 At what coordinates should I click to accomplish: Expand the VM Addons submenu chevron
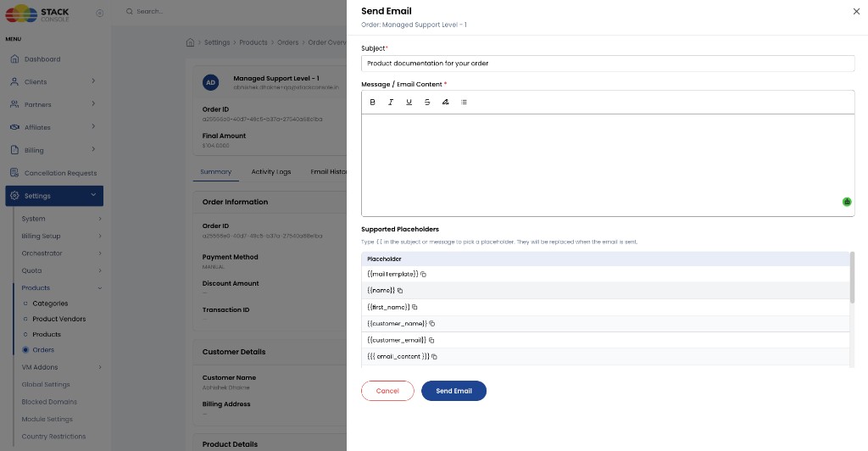[100, 367]
